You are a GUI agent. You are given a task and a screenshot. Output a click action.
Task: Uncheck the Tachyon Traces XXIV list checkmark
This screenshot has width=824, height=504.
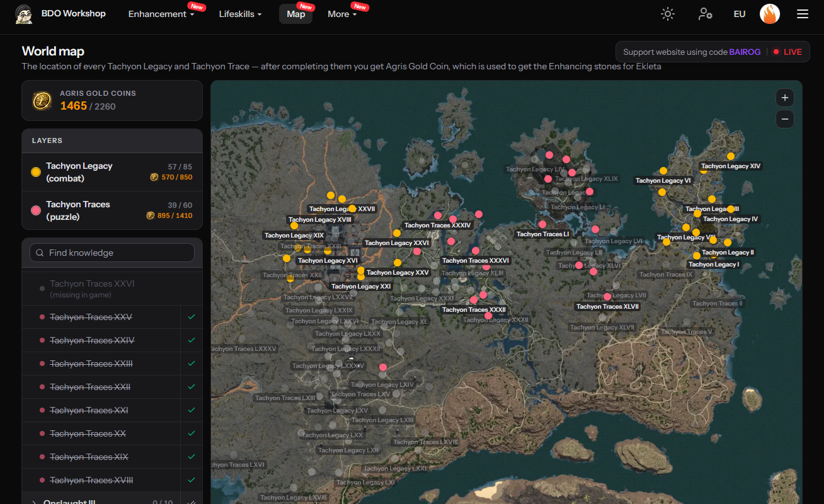pyautogui.click(x=192, y=340)
